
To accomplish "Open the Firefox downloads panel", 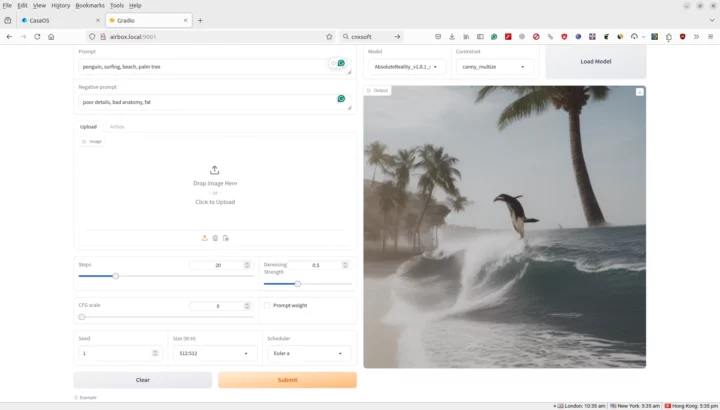I will point(452,37).
